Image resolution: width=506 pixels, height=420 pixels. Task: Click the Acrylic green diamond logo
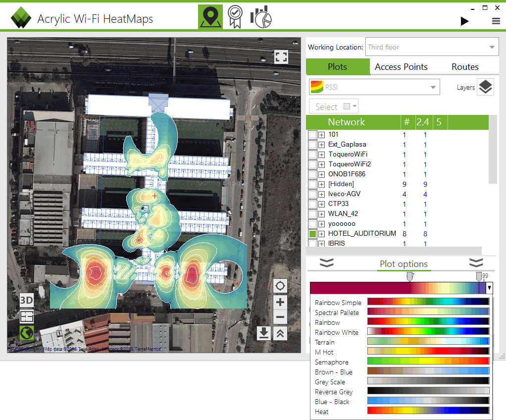pos(21,17)
